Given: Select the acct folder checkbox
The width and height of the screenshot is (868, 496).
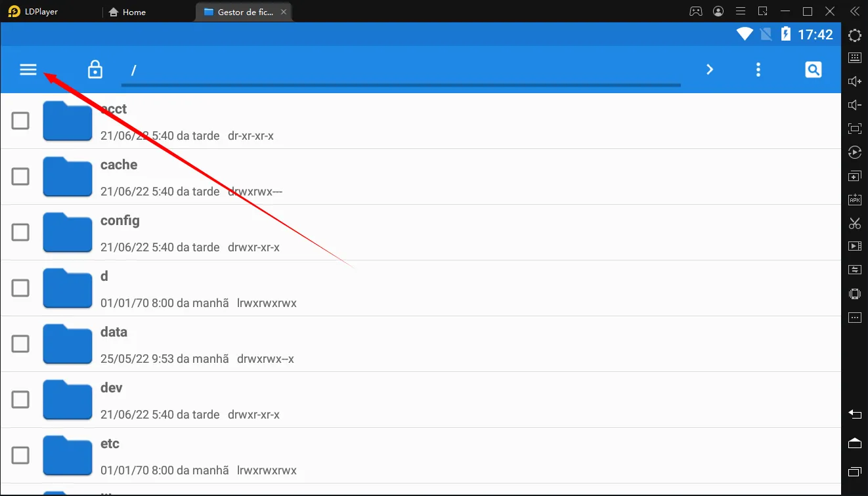Looking at the screenshot, I should [20, 121].
